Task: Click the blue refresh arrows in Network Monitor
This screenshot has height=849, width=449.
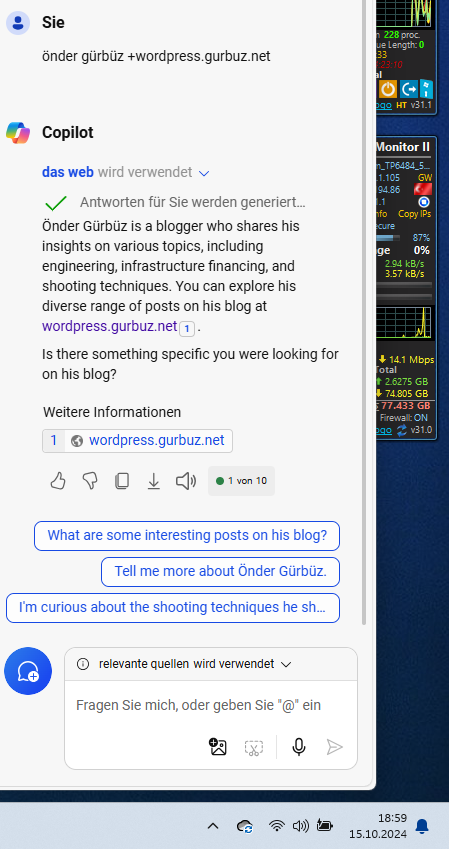Action: 401,430
